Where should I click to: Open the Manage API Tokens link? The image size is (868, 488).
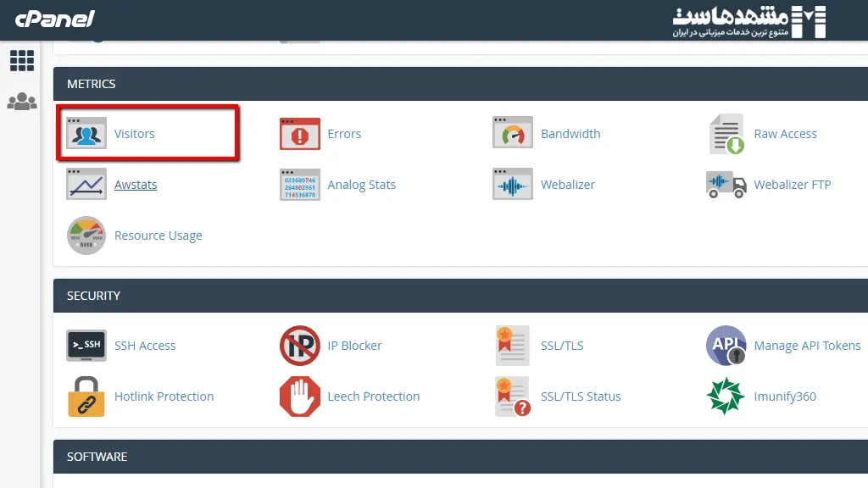807,346
